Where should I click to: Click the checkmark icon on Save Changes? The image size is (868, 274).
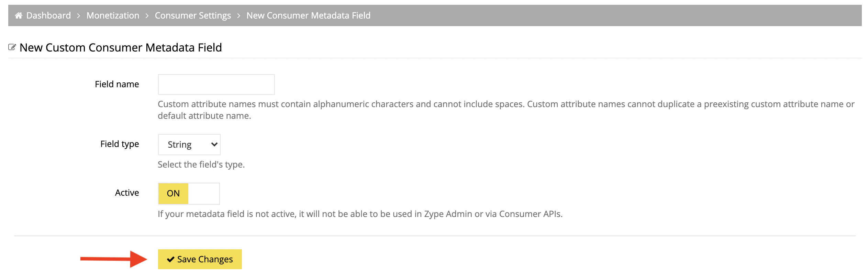pos(170,259)
